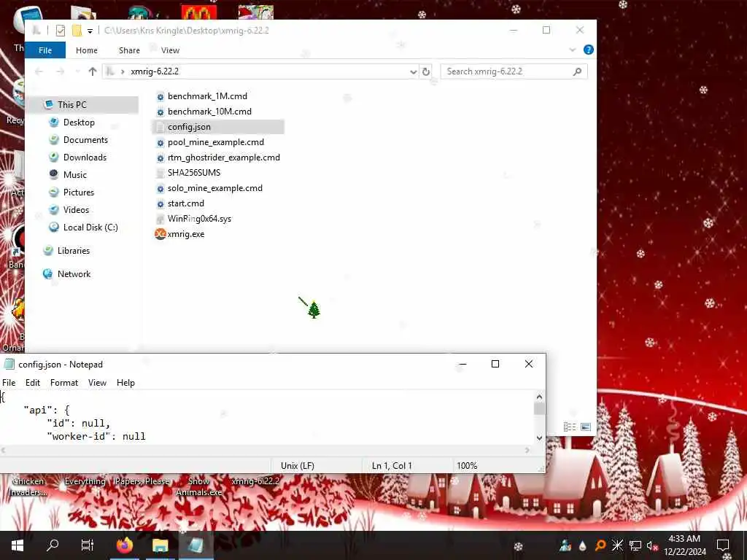Click the network tray icon
The image size is (747, 560).
point(635,545)
